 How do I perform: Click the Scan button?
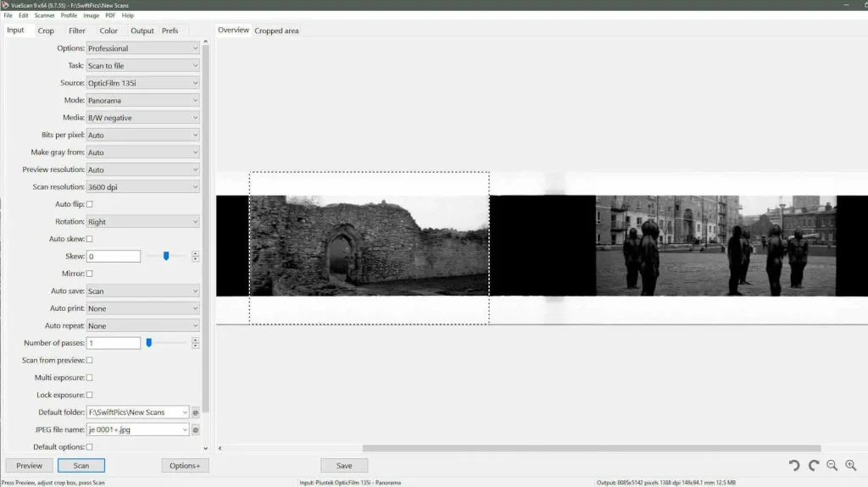[81, 466]
